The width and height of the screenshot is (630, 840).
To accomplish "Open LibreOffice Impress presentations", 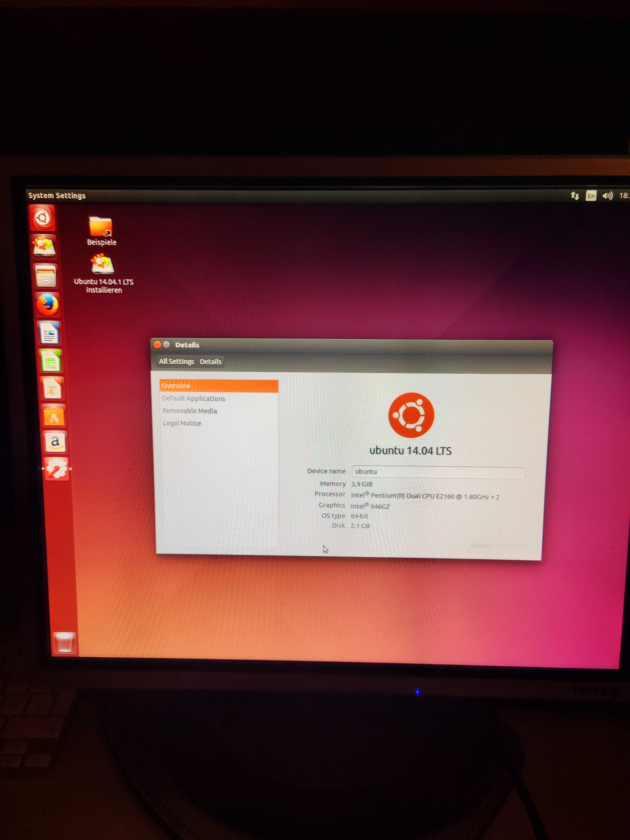I will coord(52,388).
